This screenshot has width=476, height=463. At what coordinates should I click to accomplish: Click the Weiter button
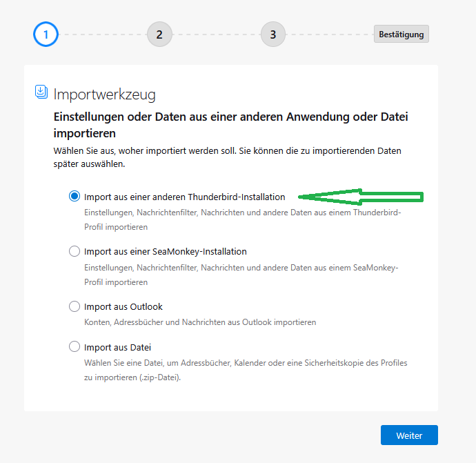pos(409,435)
